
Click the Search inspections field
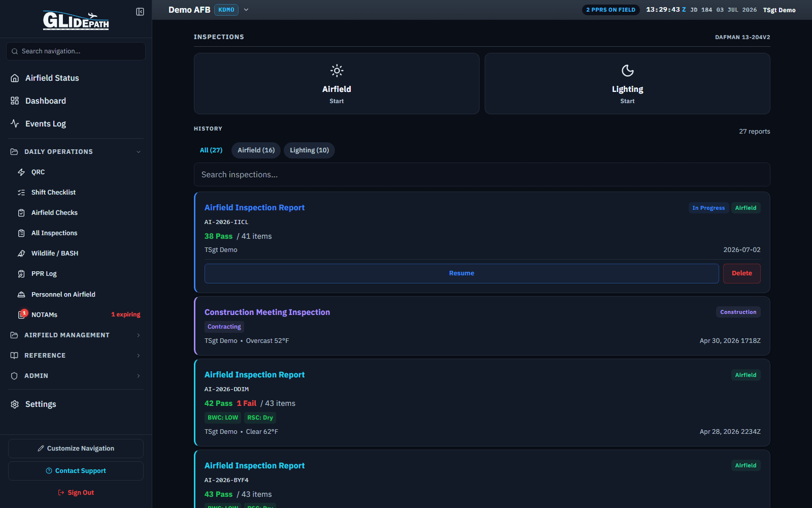coord(482,175)
